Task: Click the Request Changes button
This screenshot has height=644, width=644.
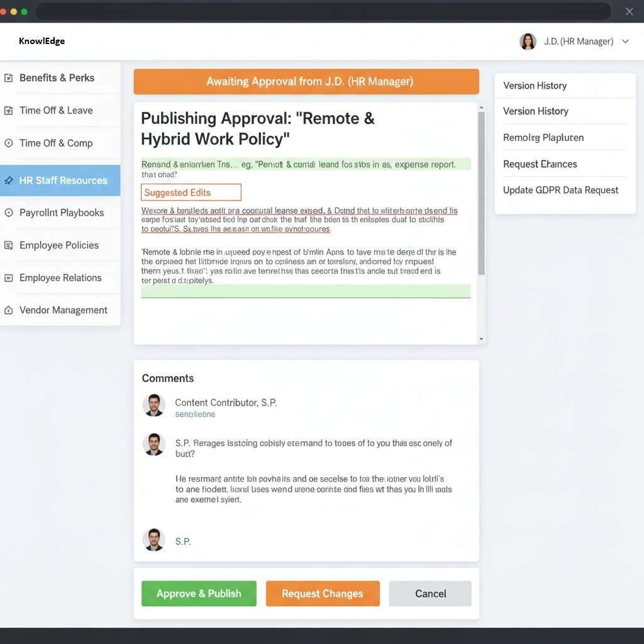Action: click(323, 594)
